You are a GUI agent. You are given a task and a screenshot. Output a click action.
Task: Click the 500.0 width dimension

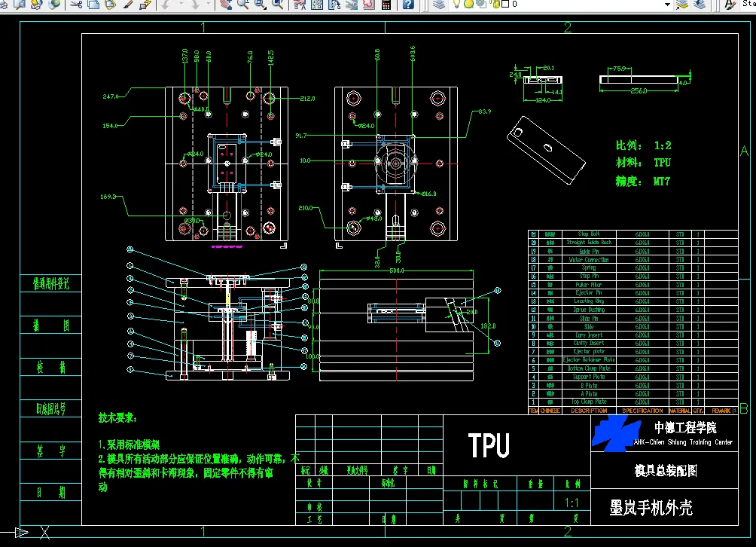tap(397, 270)
